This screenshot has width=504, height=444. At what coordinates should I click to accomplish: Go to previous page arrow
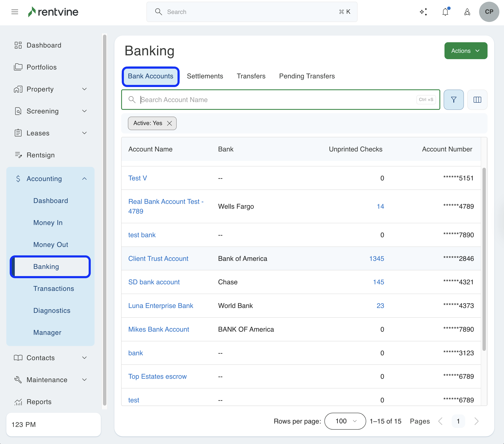[440, 421]
